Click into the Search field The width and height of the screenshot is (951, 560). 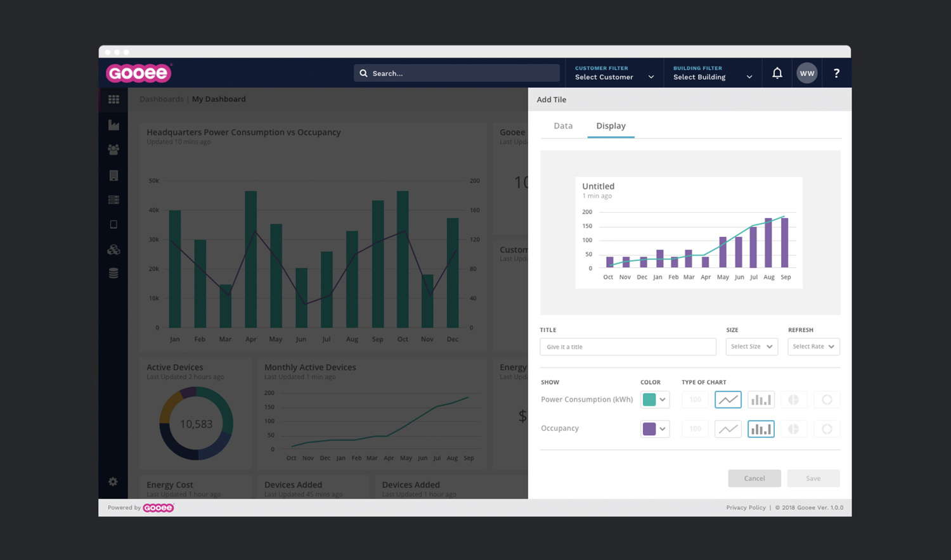(456, 73)
